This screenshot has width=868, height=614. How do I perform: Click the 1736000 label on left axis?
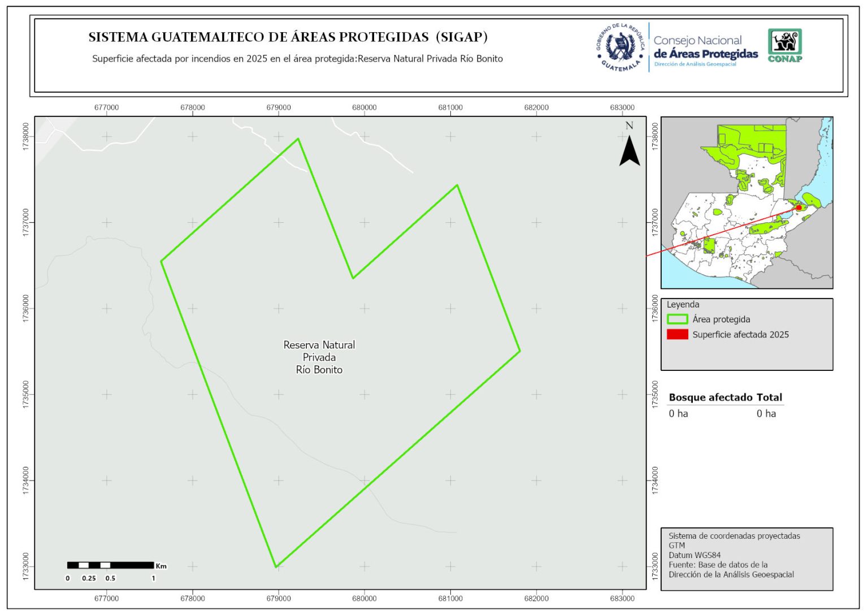(26, 309)
